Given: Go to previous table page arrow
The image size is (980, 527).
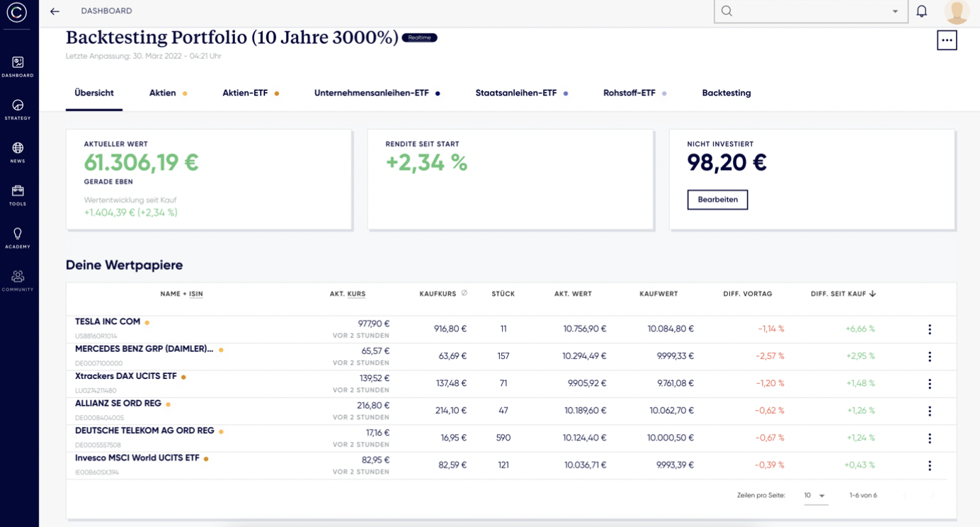Looking at the screenshot, I should 905,496.
